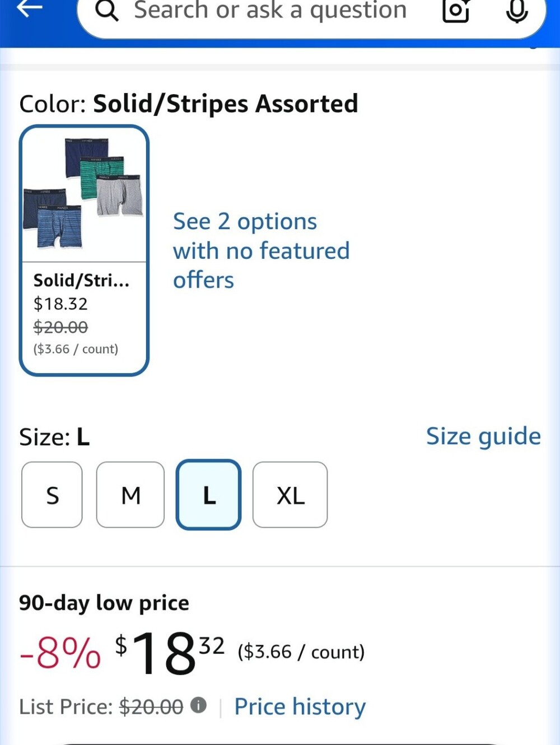560x745 pixels.
Task: Open camera lens search icon
Action: [x=456, y=10]
